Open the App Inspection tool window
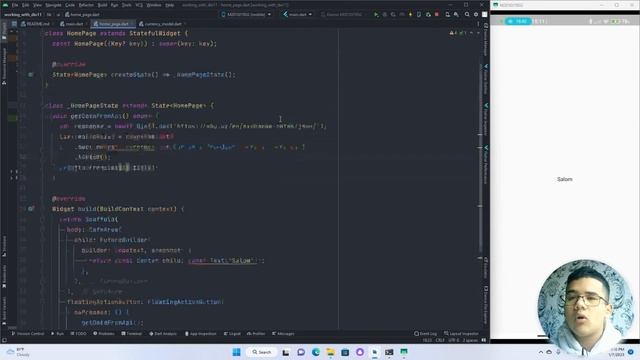This screenshot has height=360, width=640. click(x=200, y=333)
